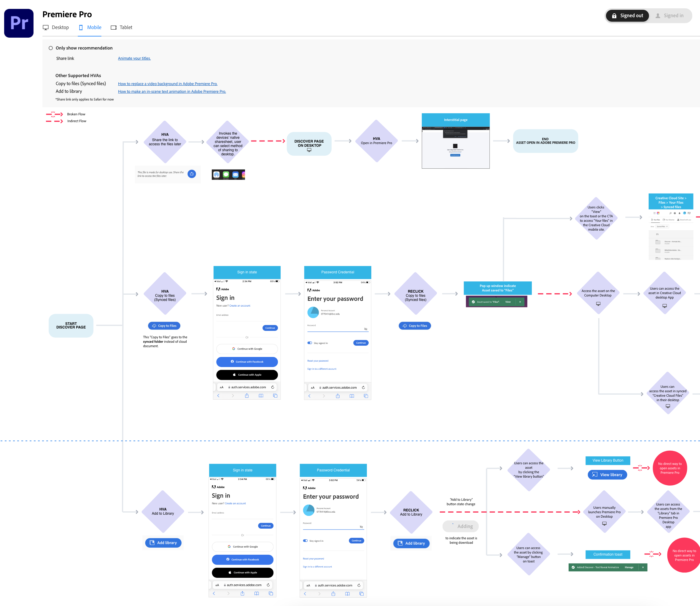The height and width of the screenshot is (606, 700).
Task: Click the Interstitial page thumbnail
Action: coord(455,147)
